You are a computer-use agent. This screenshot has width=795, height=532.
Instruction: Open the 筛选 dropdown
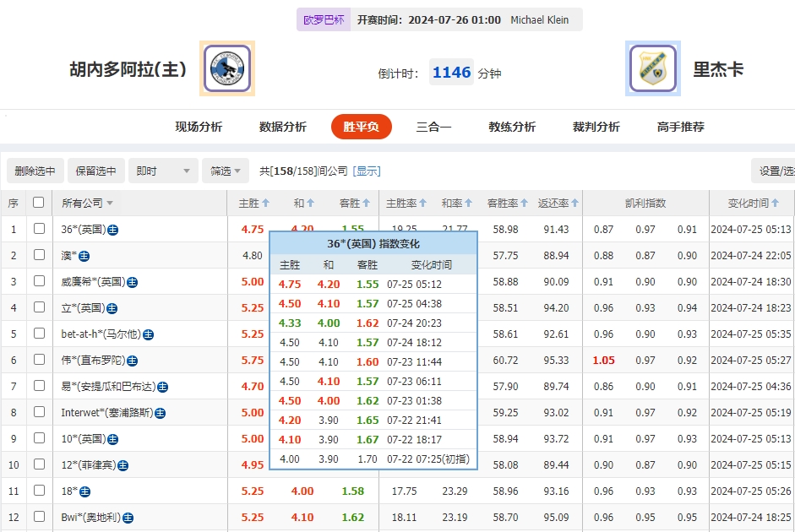point(224,170)
